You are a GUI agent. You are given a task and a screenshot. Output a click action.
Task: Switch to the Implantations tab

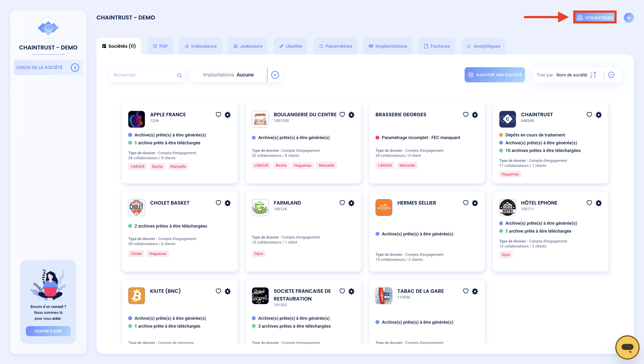pos(388,46)
